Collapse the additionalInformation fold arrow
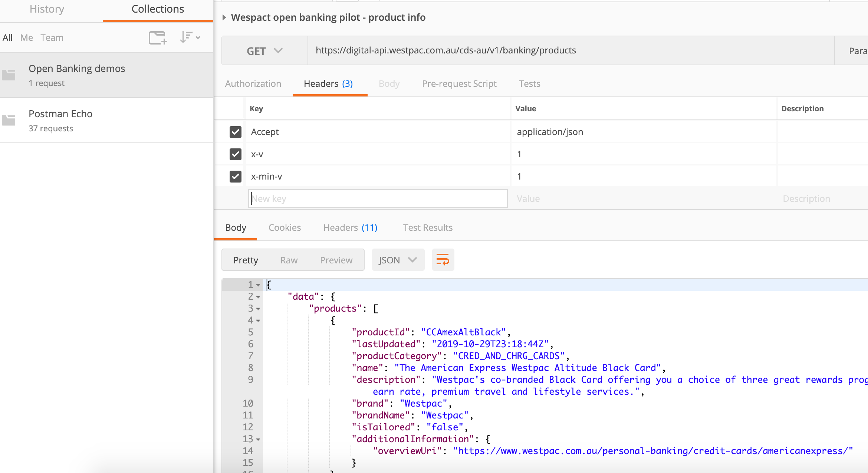 pyautogui.click(x=258, y=440)
